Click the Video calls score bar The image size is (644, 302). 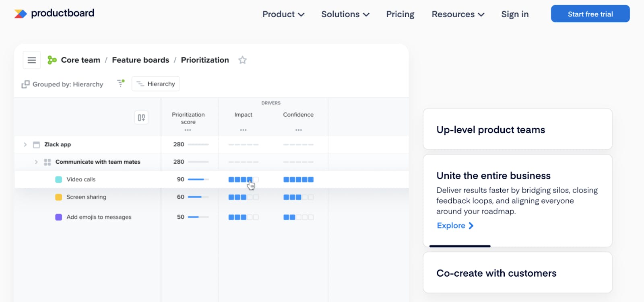198,180
